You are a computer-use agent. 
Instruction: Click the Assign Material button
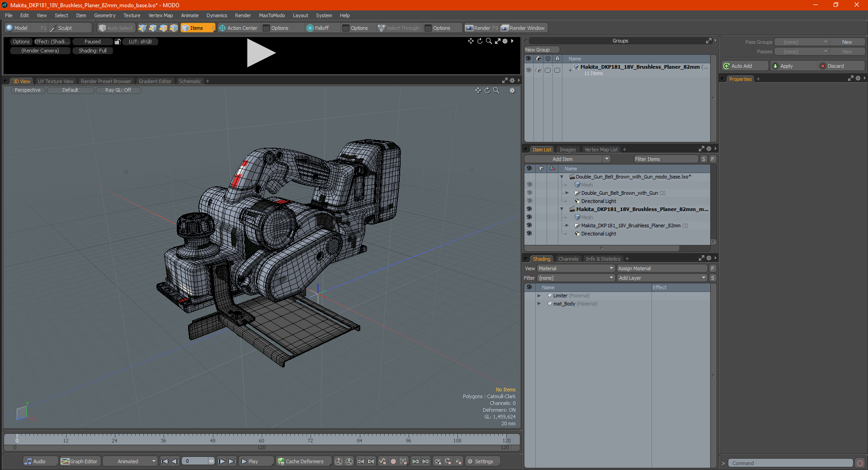(x=662, y=268)
